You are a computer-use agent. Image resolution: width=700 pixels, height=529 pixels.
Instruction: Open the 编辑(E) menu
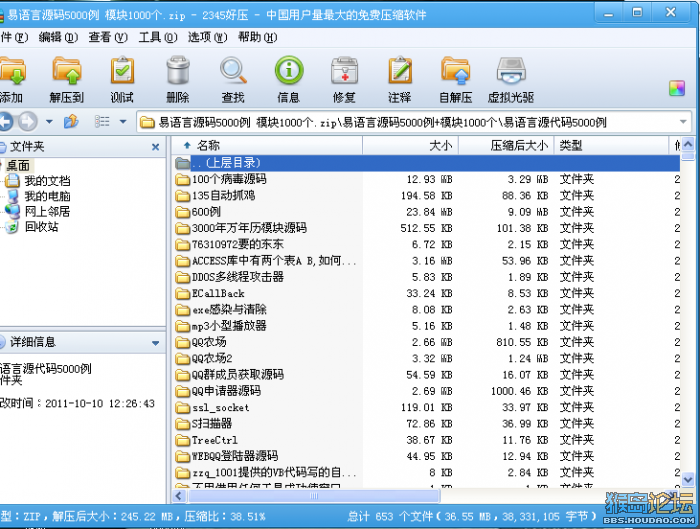[x=58, y=37]
